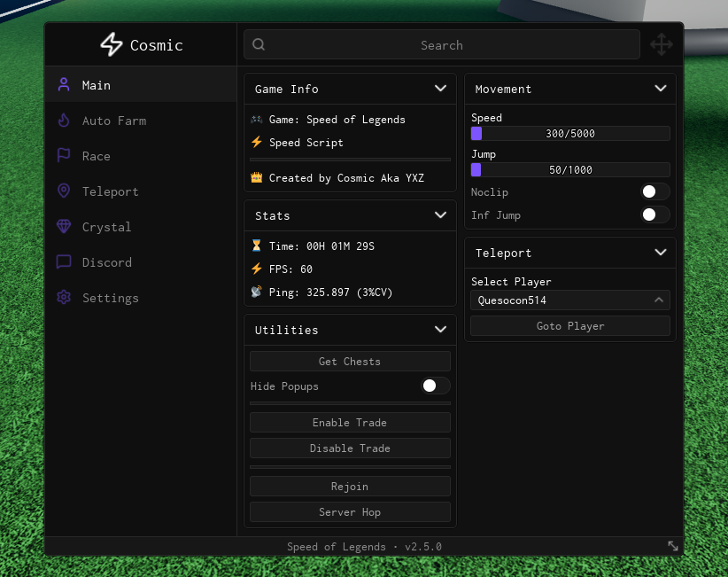Viewport: 728px width, 577px height.
Task: Open the Discord tab
Action: point(141,262)
